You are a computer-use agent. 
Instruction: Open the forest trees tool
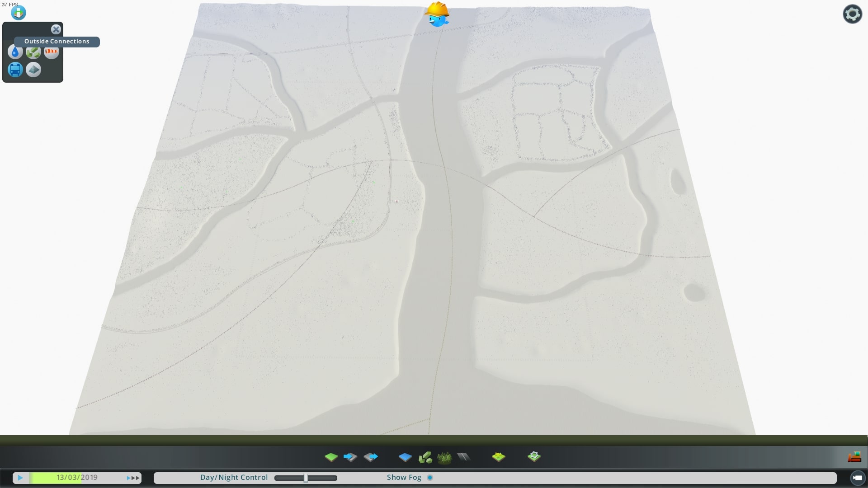click(x=444, y=457)
